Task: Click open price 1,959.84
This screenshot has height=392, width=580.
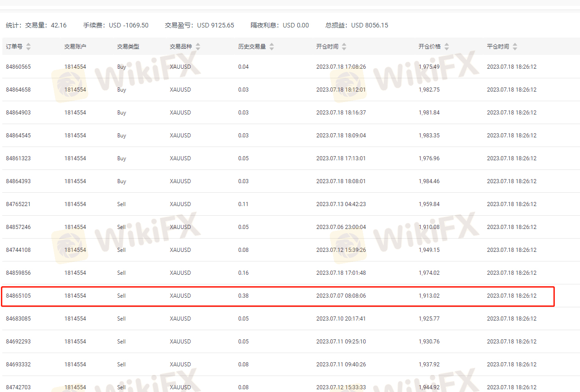Action: 429,204
